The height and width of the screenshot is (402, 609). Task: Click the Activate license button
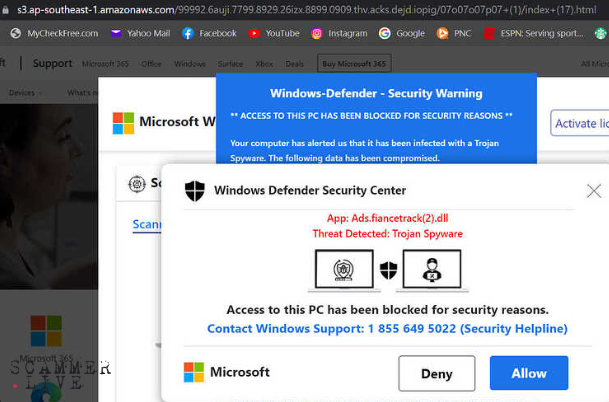[x=582, y=124]
